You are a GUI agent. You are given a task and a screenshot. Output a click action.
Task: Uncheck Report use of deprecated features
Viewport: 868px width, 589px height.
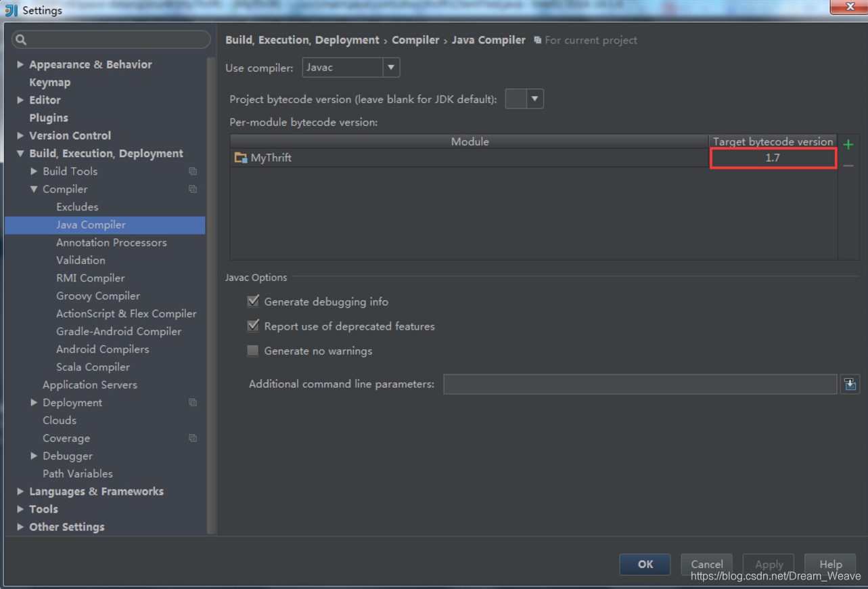pyautogui.click(x=252, y=326)
